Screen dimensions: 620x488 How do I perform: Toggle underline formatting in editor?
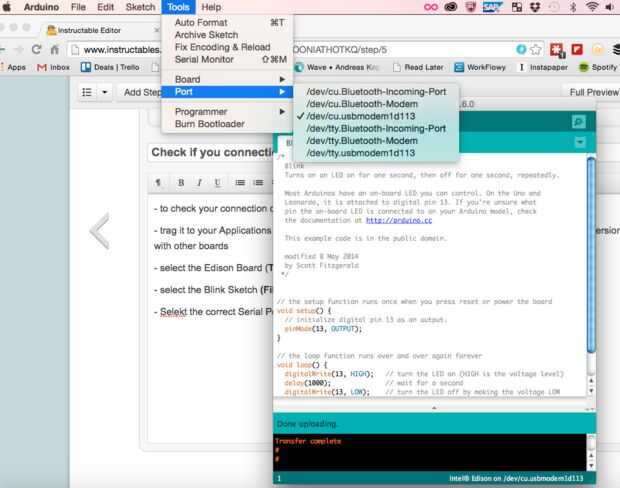(217, 183)
